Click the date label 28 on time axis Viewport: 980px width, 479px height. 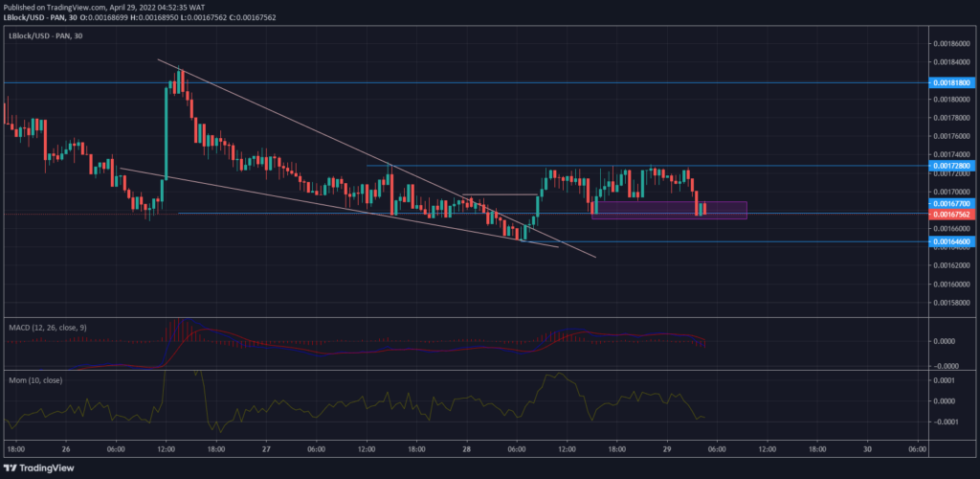[x=466, y=449]
